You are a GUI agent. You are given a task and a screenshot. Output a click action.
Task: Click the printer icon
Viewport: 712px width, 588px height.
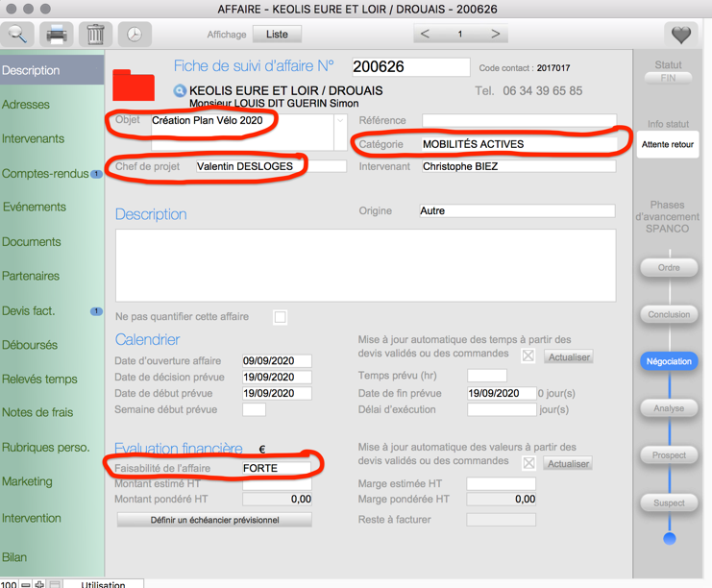57,35
